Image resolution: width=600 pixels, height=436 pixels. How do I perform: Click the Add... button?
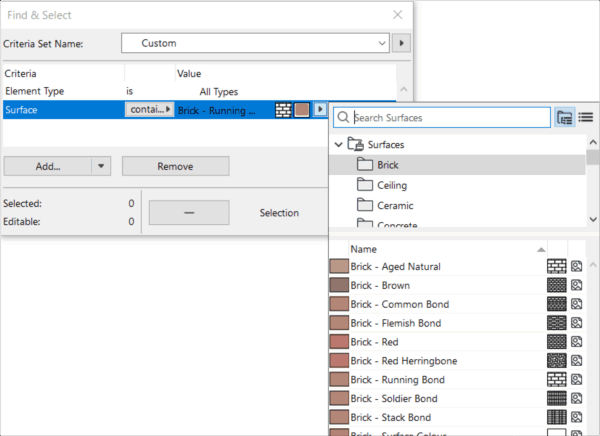[48, 166]
